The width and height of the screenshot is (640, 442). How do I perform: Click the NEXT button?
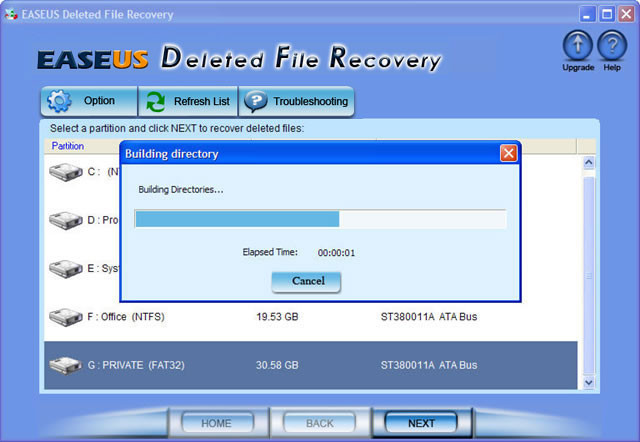point(421,423)
